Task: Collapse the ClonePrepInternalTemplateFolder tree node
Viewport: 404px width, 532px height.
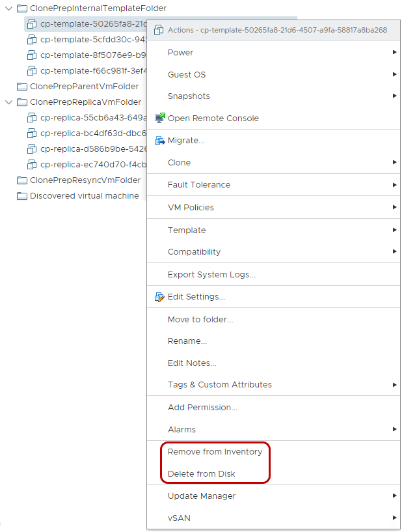Action: 8,8
